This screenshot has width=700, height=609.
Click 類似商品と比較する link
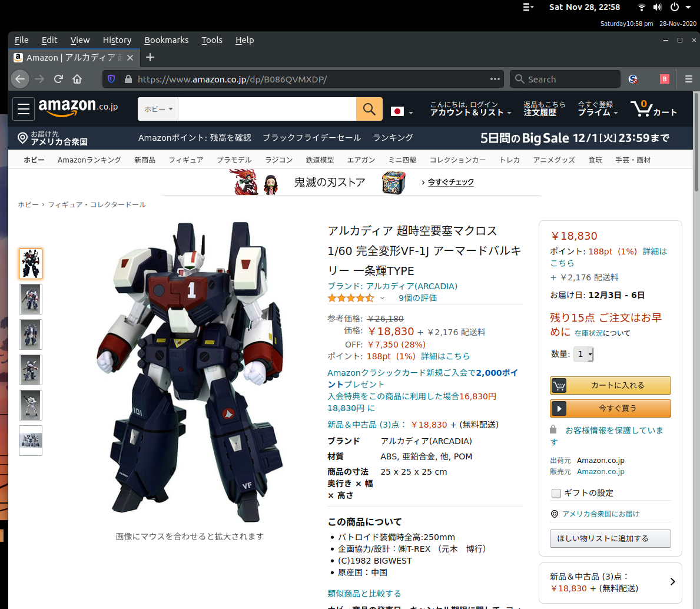364,593
